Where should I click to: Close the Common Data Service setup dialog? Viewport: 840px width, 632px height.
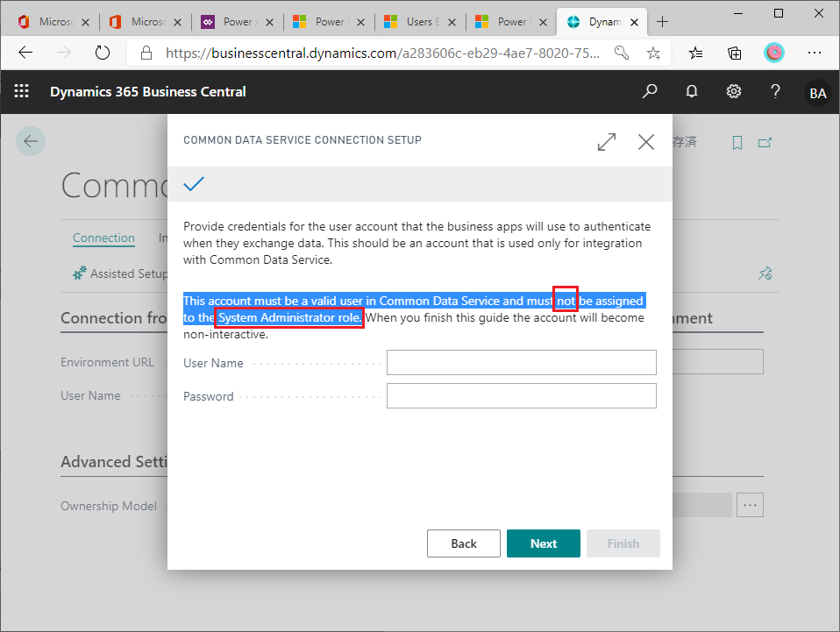click(646, 142)
